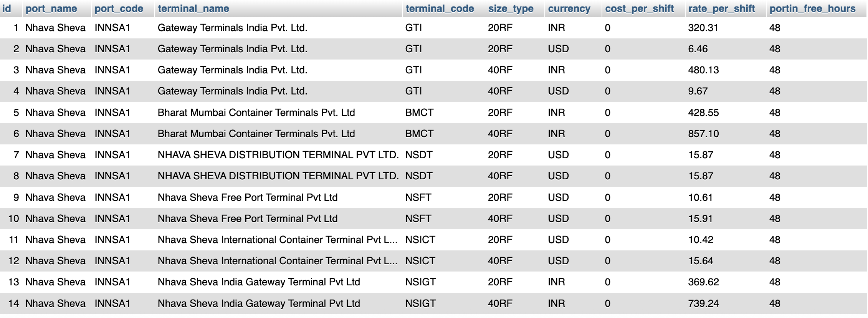
Task: Select the USD currency cell in row 2
Action: (558, 49)
